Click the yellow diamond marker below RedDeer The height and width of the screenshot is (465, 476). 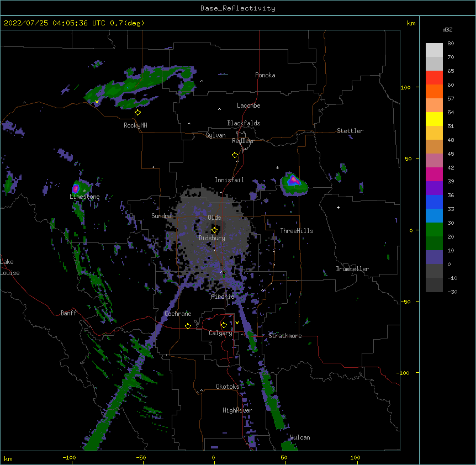(235, 155)
